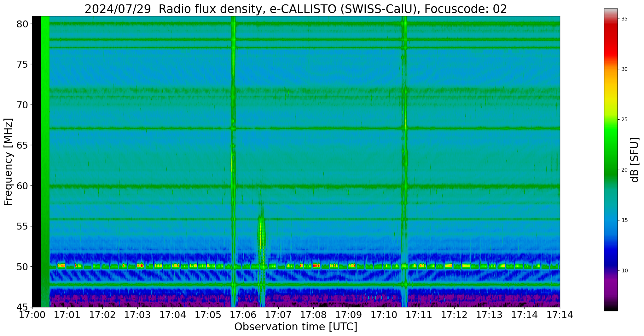The image size is (644, 336).
Task: Click the 17:08 time tick label
Action: coord(314,315)
